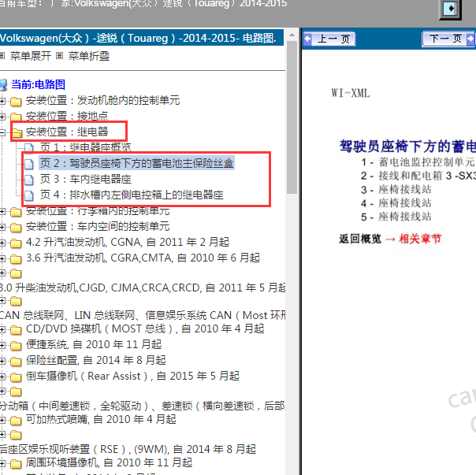This screenshot has height=475, width=476.
Task: Click 周围环境摄像机, 自 2010 年 11 月起
Action: pyautogui.click(x=109, y=463)
